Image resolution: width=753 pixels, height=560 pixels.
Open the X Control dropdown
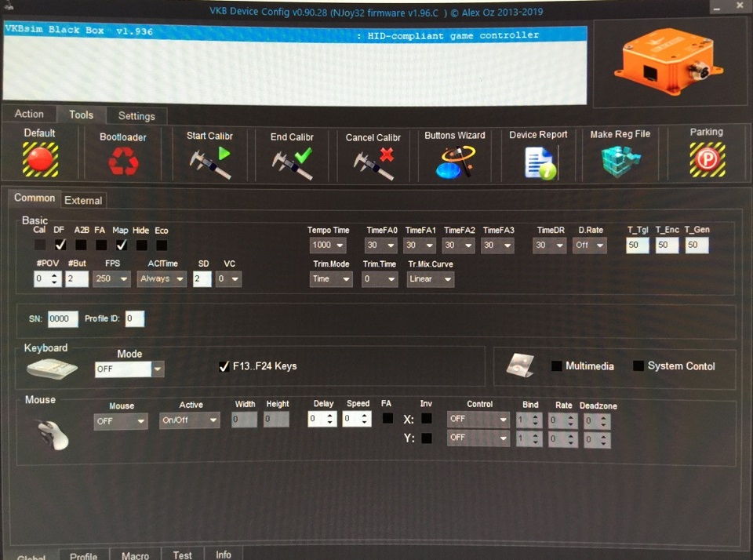(x=478, y=420)
